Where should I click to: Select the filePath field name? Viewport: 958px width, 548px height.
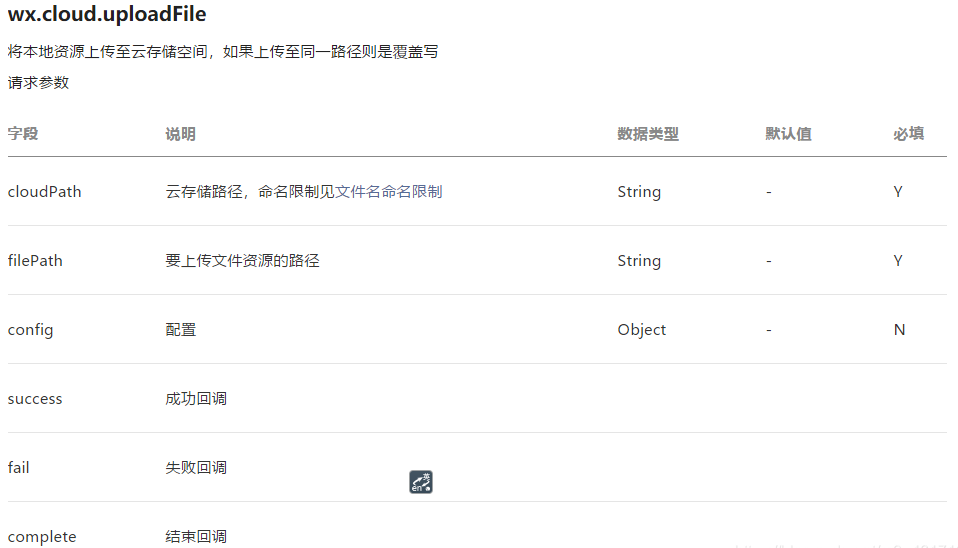tap(35, 261)
